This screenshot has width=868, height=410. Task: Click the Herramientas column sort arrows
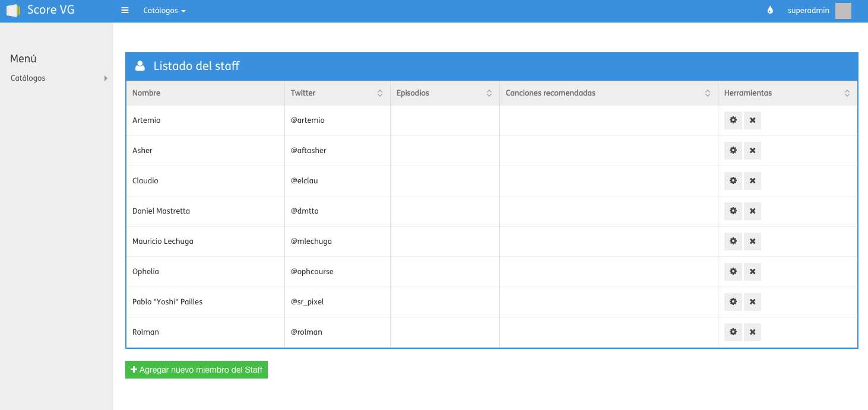[x=847, y=93]
